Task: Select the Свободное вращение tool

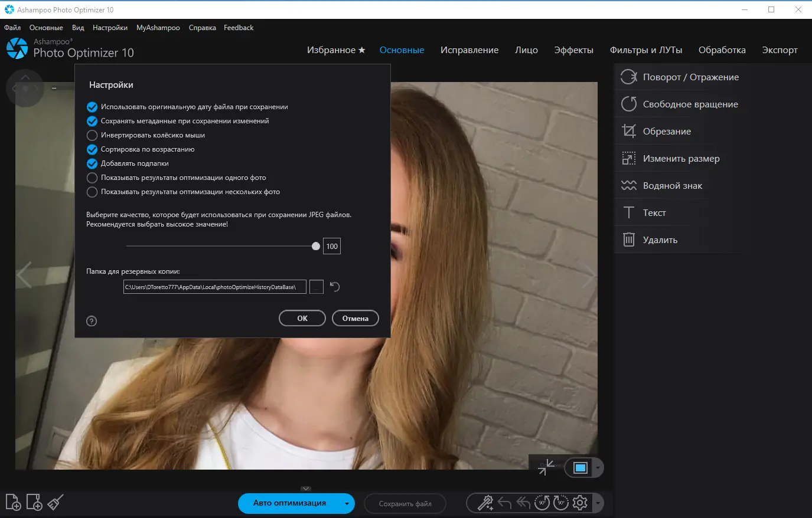Action: [x=690, y=104]
